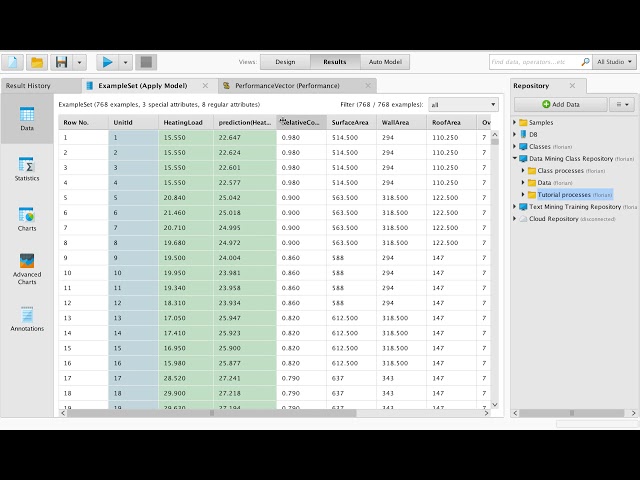The width and height of the screenshot is (640, 480).
Task: Sort by the WallArea column header
Action: (401, 122)
